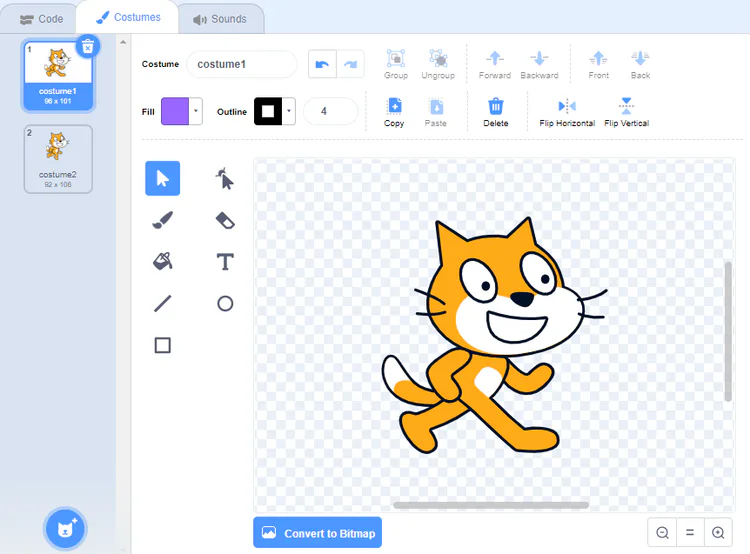Redo the costume edit
Screen dimensions: 750x554
(351, 64)
